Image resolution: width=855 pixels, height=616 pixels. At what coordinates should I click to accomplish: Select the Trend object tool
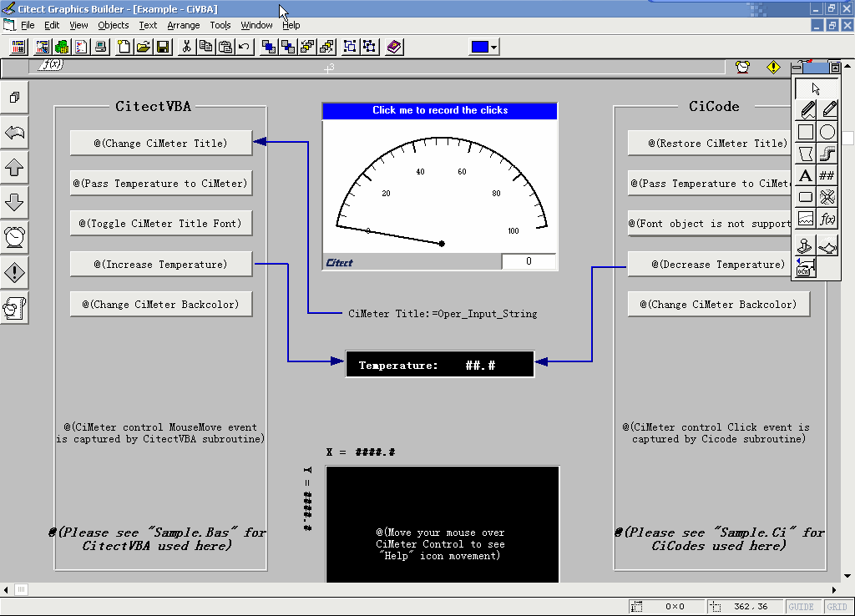806,220
